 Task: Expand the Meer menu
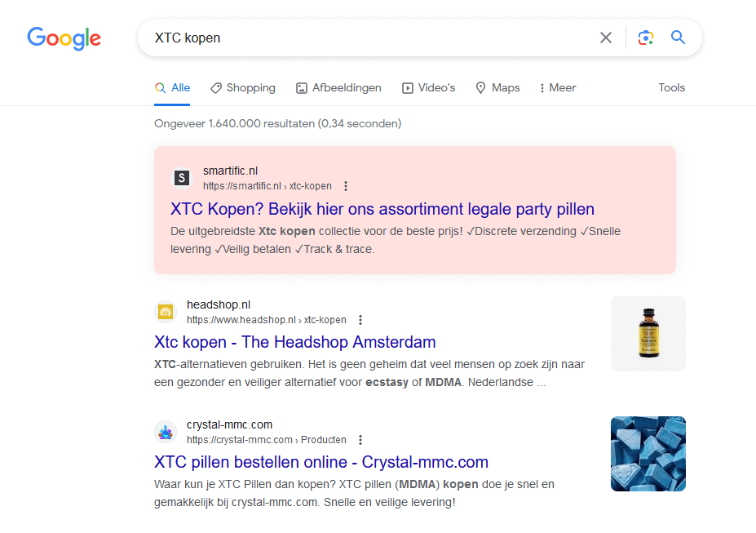coord(558,88)
